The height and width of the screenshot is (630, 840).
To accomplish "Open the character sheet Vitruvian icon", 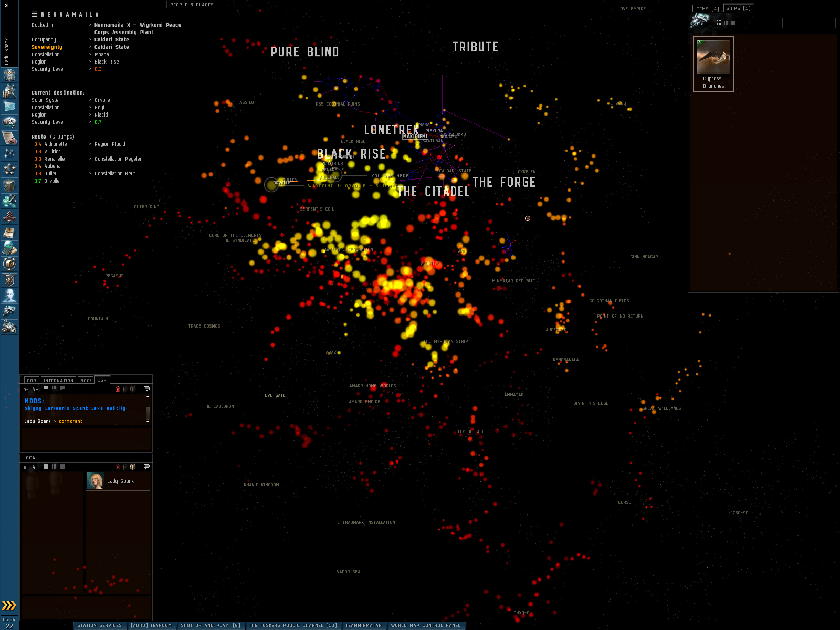I will [x=9, y=75].
